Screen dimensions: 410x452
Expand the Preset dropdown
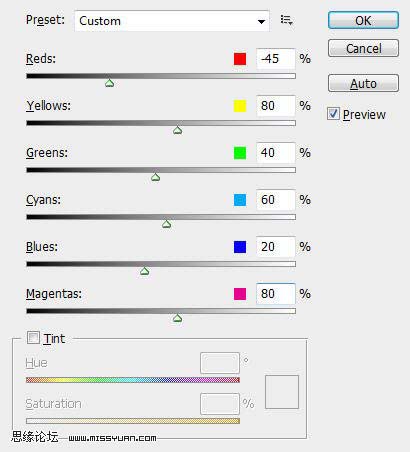(172, 21)
